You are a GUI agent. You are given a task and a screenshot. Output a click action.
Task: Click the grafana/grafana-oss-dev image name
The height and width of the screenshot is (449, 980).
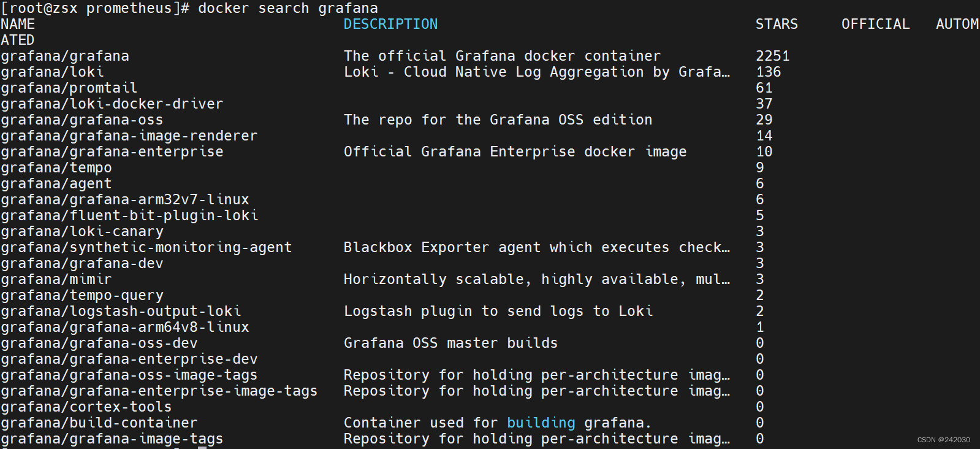(99, 343)
